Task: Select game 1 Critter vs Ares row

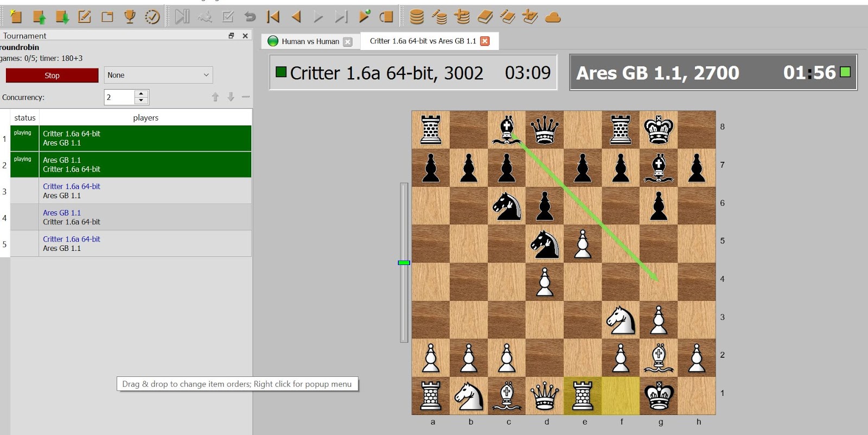Action: [x=131, y=138]
